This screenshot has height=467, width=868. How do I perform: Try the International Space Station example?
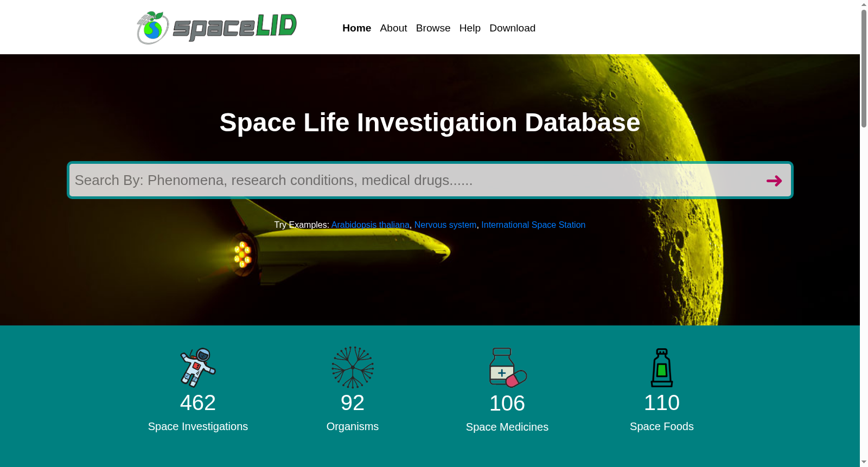coord(533,225)
